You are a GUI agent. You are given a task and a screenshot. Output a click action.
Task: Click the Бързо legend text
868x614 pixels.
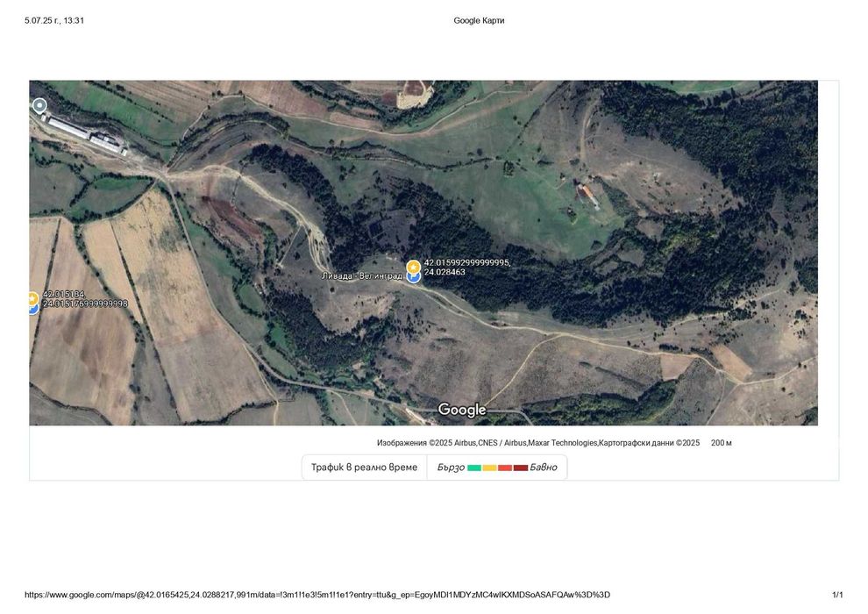[451, 468]
